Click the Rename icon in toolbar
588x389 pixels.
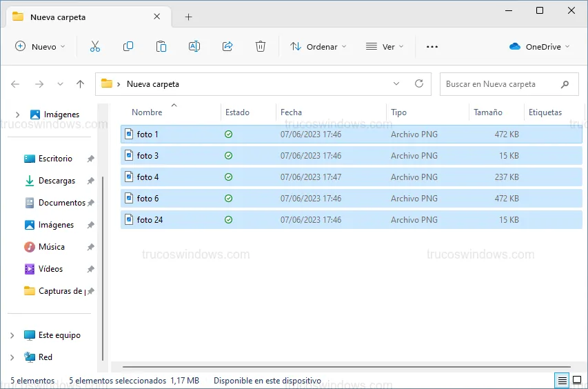click(x=194, y=46)
